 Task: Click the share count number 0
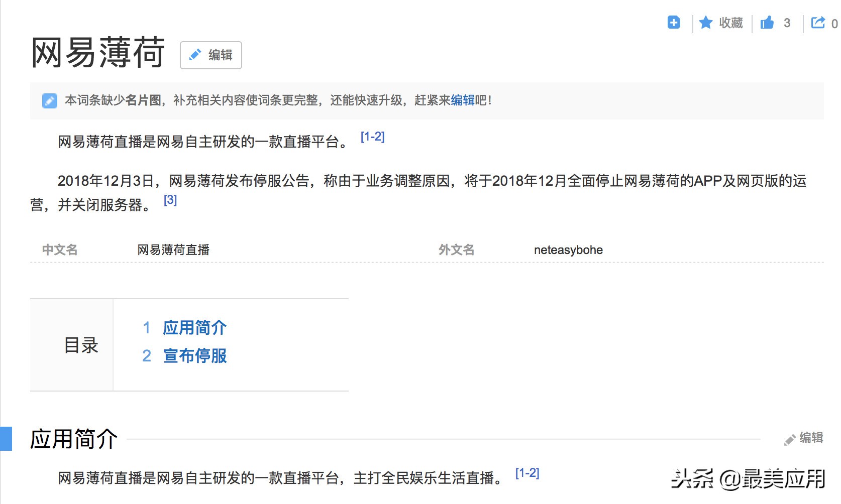[x=835, y=24]
